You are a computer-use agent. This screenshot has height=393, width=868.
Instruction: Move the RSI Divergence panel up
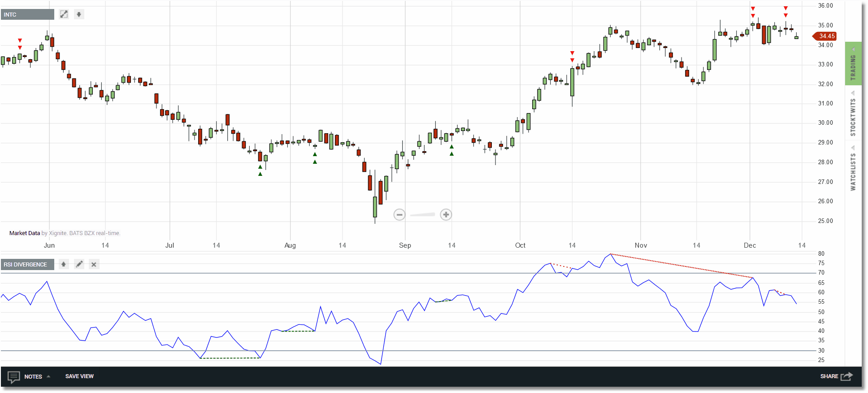(64, 264)
